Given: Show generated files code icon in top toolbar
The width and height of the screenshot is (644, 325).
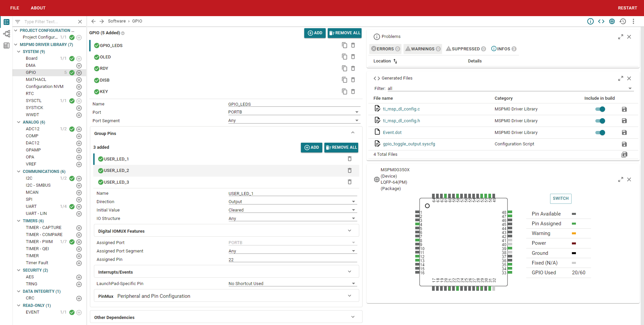Looking at the screenshot, I should point(601,21).
